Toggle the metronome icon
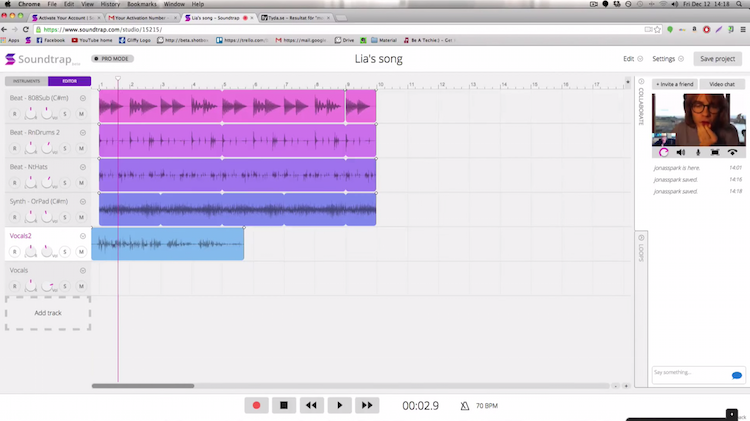This screenshot has width=750, height=421. [x=464, y=406]
